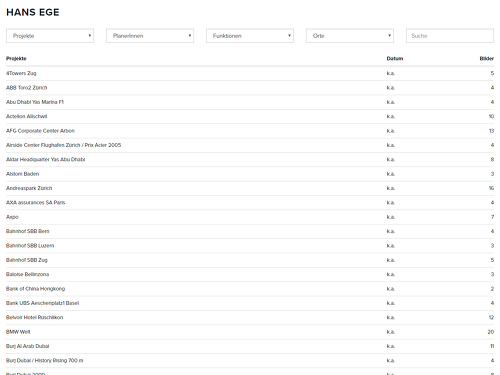Click k.a. date for BMW Welt
The height and width of the screenshot is (375, 500).
391,332
